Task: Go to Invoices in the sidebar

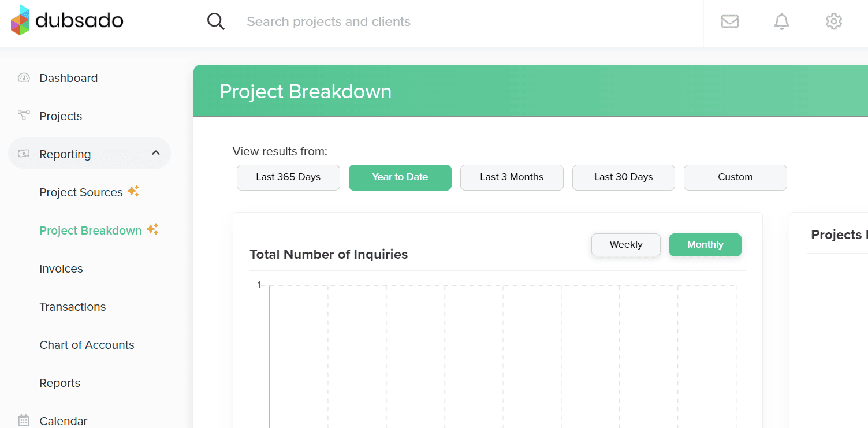Action: tap(61, 269)
